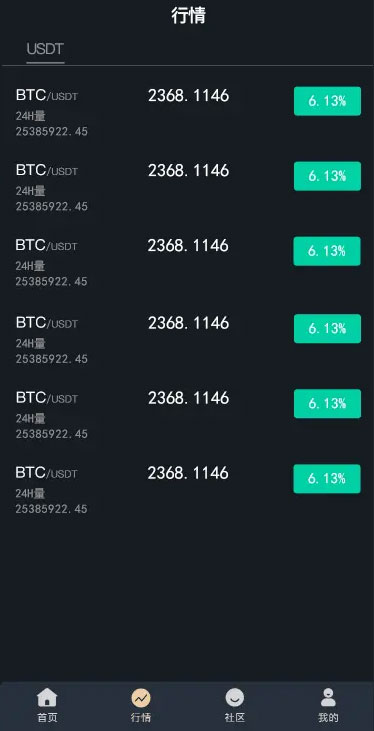
Task: Click the 行情 page title header
Action: coord(188,15)
